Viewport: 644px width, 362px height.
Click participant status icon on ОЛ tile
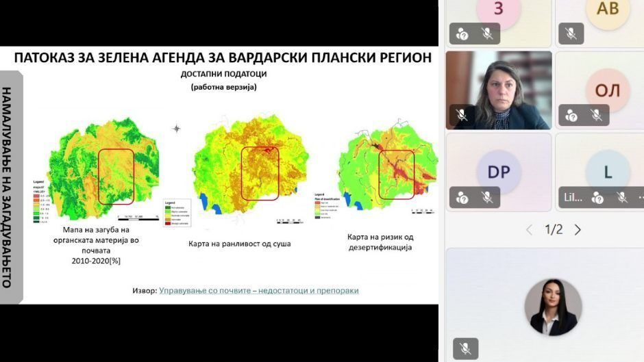point(571,116)
